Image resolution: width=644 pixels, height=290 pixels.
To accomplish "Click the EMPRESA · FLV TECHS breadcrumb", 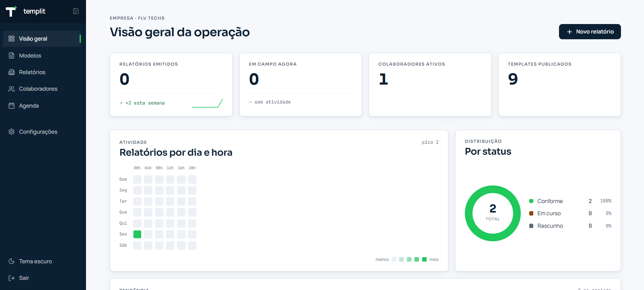I will click(137, 18).
